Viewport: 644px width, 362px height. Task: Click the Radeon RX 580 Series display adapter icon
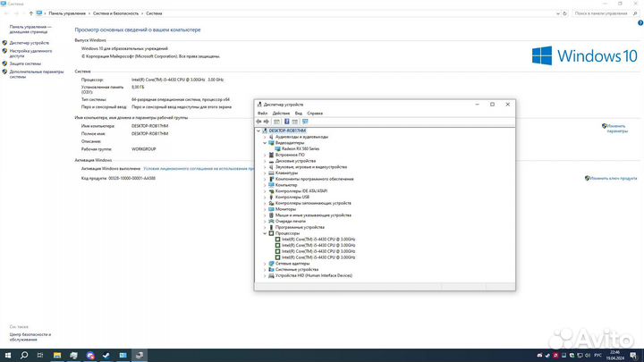pyautogui.click(x=277, y=148)
